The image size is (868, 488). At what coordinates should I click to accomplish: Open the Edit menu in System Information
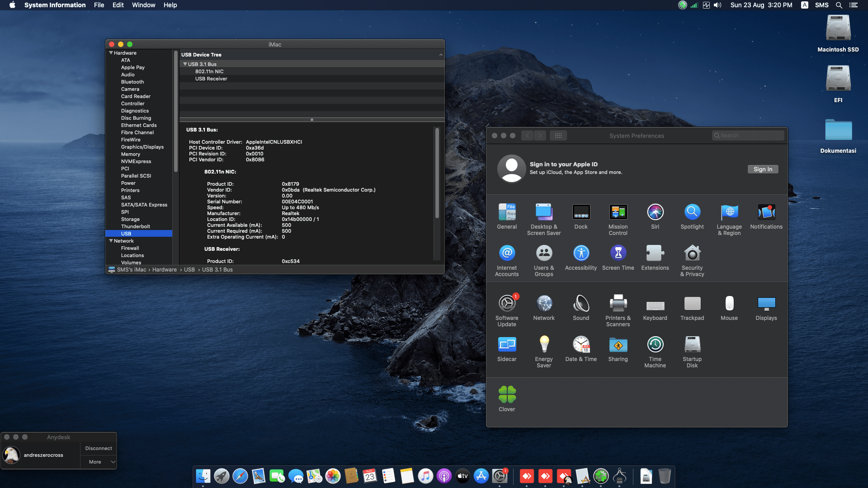tap(118, 5)
